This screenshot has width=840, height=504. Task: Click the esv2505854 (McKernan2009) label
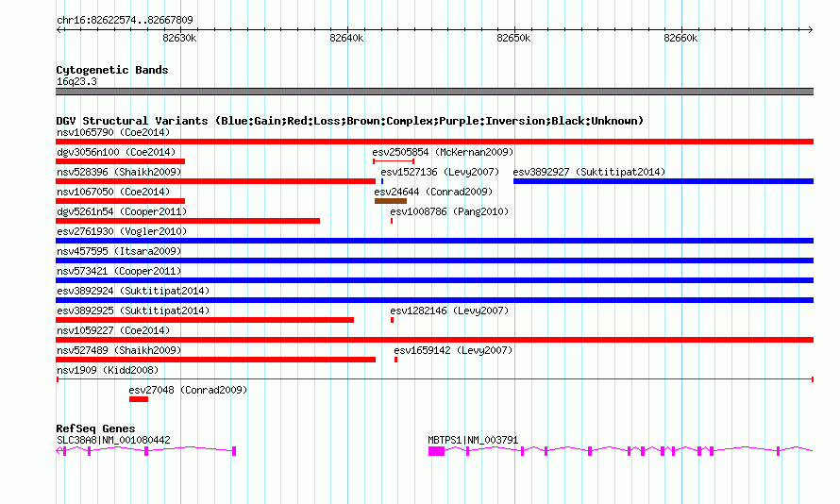click(x=443, y=152)
